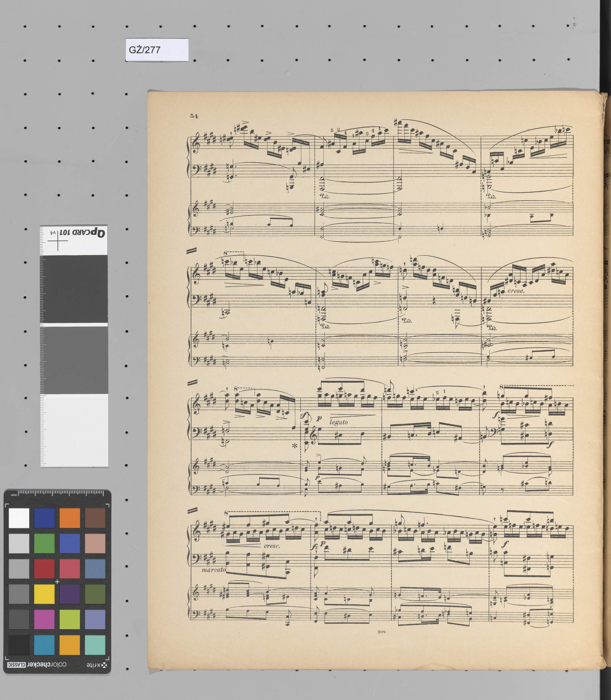Select the red swatch on the colorchecker
The width and height of the screenshot is (611, 700).
point(44,569)
